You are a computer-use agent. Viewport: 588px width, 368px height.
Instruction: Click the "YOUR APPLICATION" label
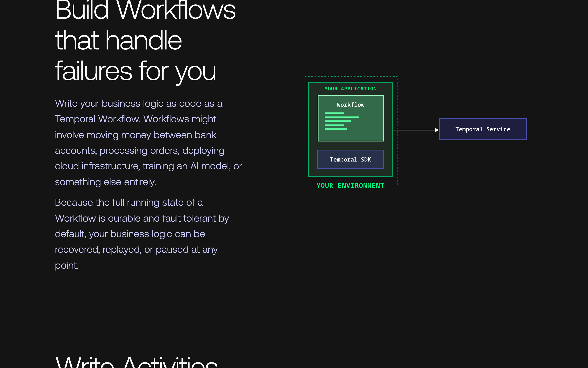point(351,89)
